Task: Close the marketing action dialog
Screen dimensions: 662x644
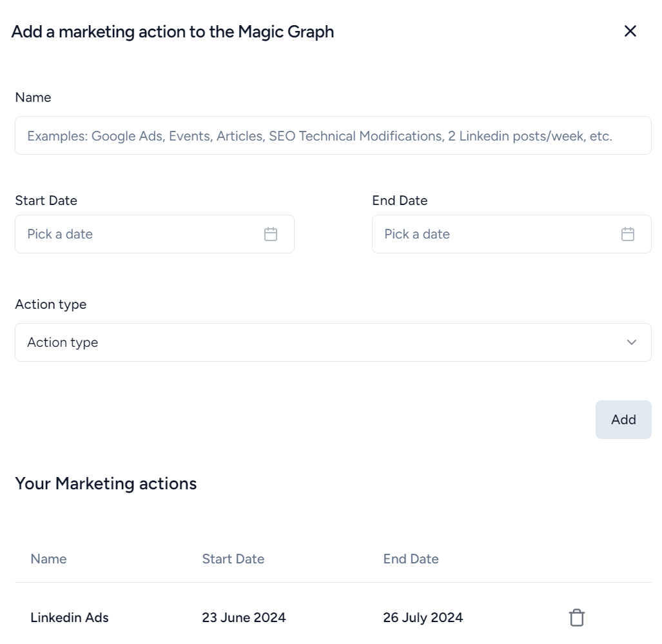Action: 630,31
